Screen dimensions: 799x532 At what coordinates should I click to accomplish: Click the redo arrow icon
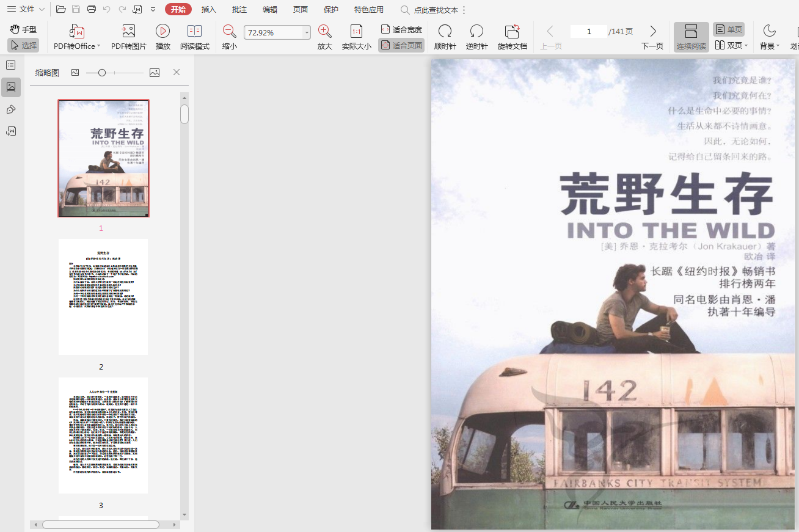[122, 9]
